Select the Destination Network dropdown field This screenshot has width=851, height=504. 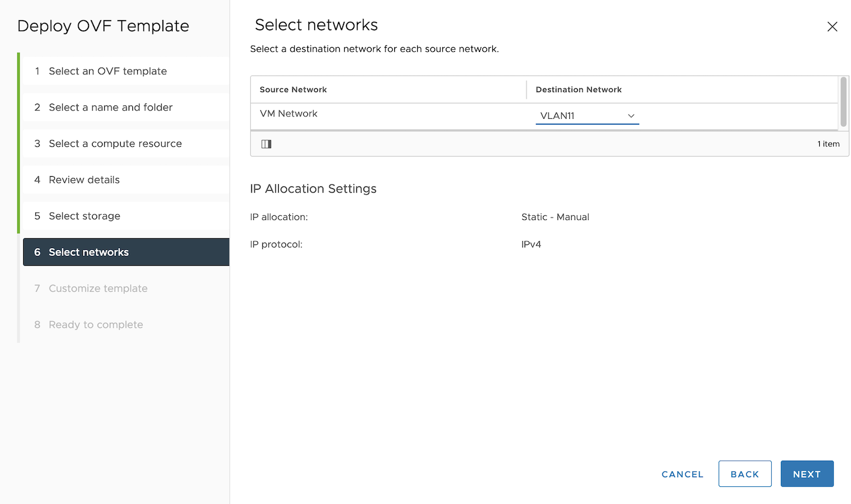click(x=587, y=115)
